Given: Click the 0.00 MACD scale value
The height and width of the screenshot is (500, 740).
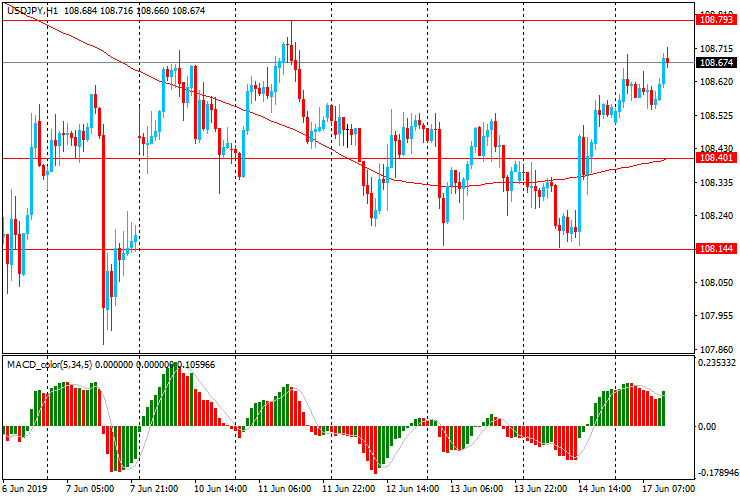Looking at the screenshot, I should tap(707, 427).
